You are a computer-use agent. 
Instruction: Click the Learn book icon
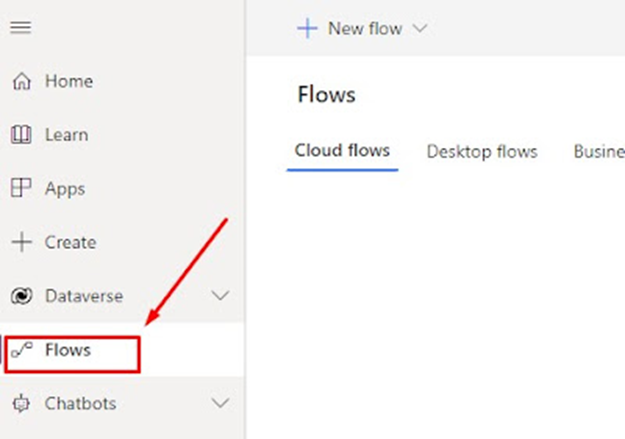point(21,135)
